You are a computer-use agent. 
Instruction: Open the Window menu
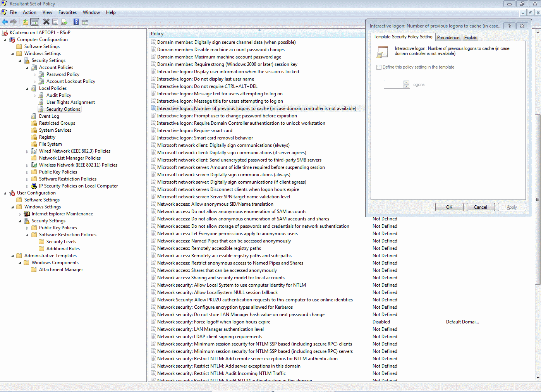pos(91,12)
